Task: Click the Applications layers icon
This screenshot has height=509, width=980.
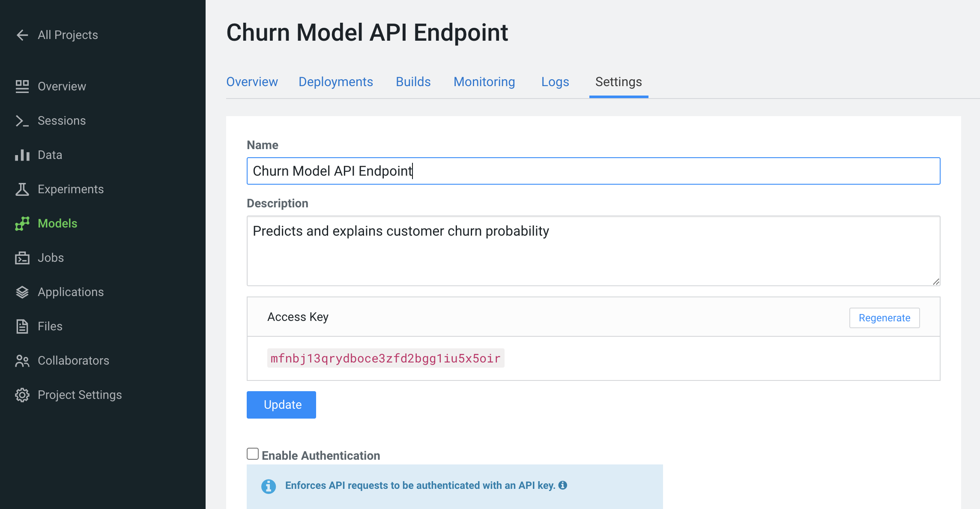Action: coord(22,292)
